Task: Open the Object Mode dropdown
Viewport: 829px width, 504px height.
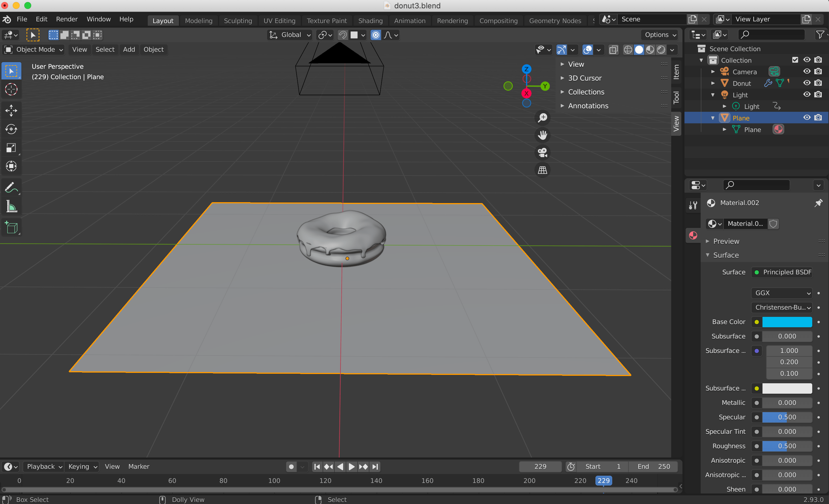Action: click(x=33, y=49)
